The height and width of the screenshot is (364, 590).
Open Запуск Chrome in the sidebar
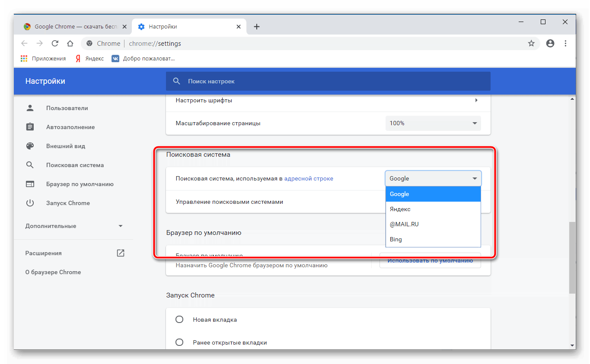point(68,203)
